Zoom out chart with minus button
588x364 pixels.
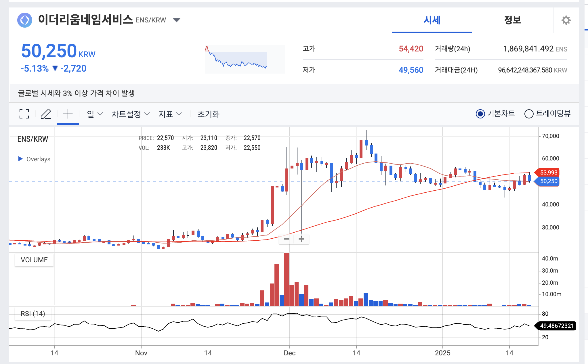[x=286, y=239]
